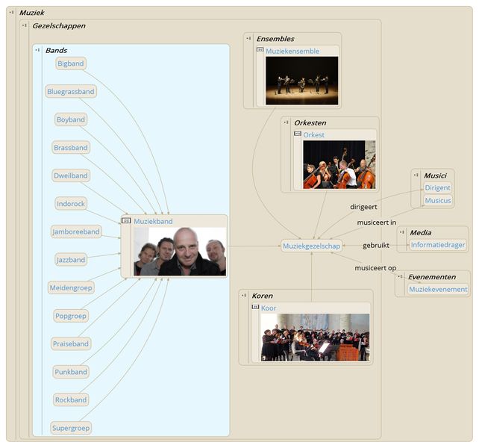
Task: Click the image icon beside Koor
Action: pos(255,307)
